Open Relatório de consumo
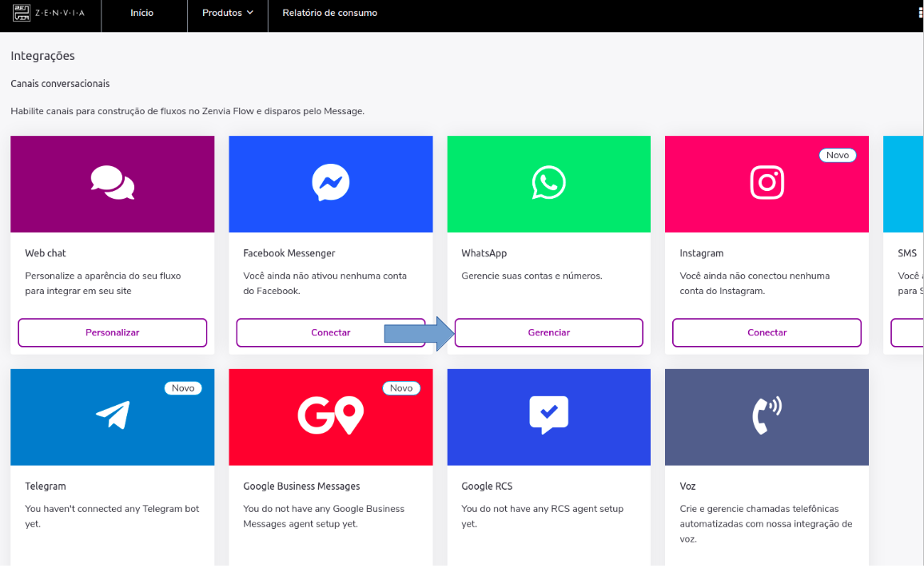The width and height of the screenshot is (924, 568). (x=330, y=13)
